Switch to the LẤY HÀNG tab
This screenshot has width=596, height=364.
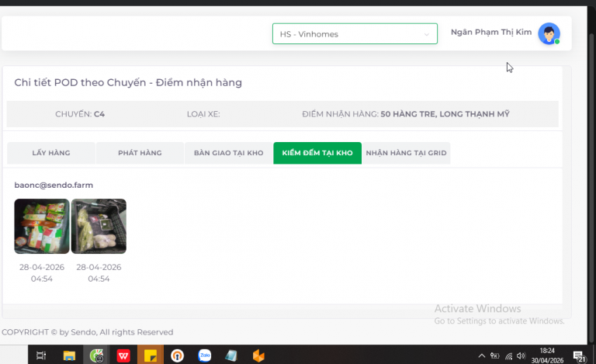(51, 153)
